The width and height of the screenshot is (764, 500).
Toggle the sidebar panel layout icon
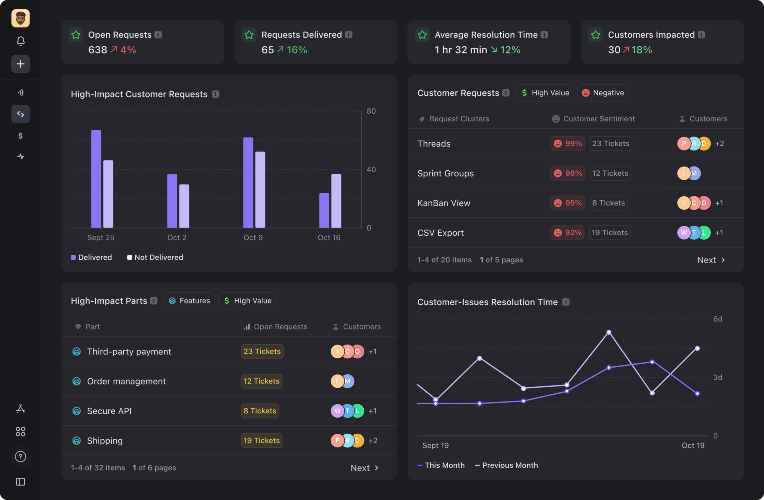(x=20, y=481)
